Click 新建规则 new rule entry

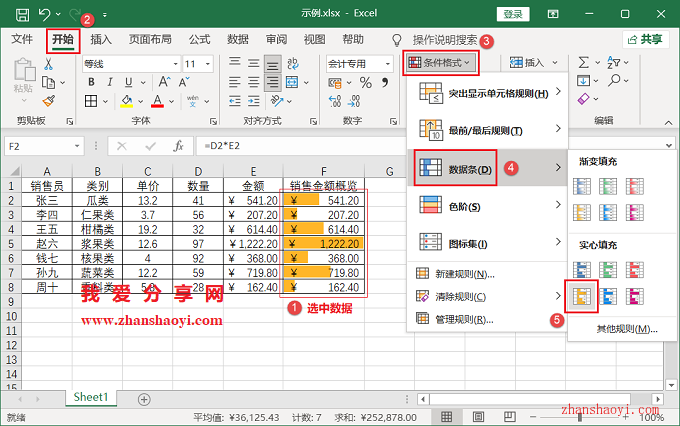coord(487,274)
